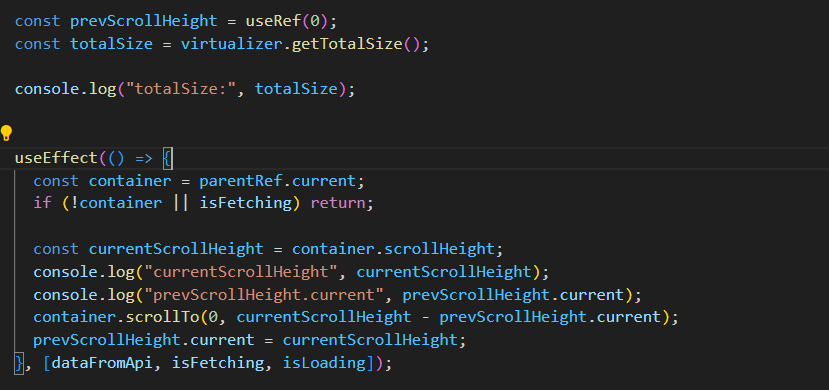Click the return keyword
829x390 pixels.
click(338, 203)
